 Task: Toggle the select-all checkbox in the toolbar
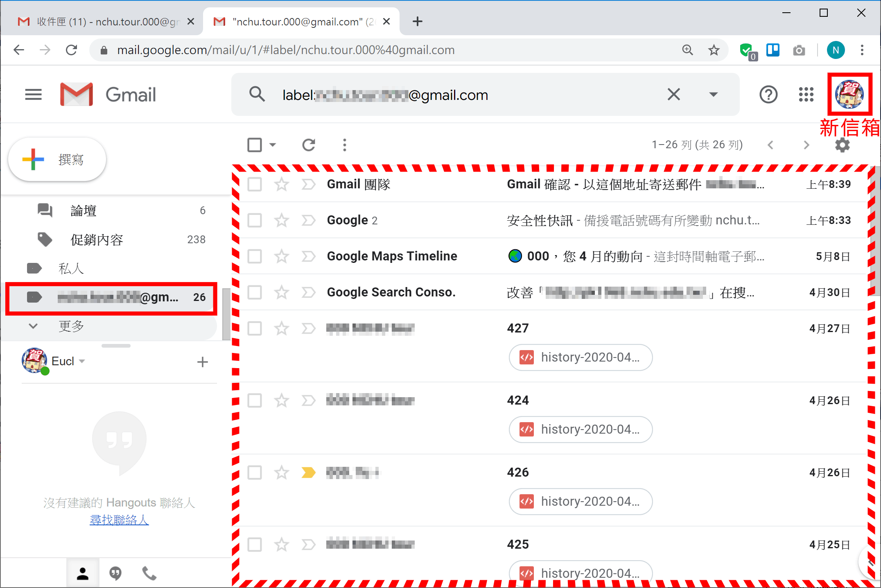pyautogui.click(x=255, y=145)
